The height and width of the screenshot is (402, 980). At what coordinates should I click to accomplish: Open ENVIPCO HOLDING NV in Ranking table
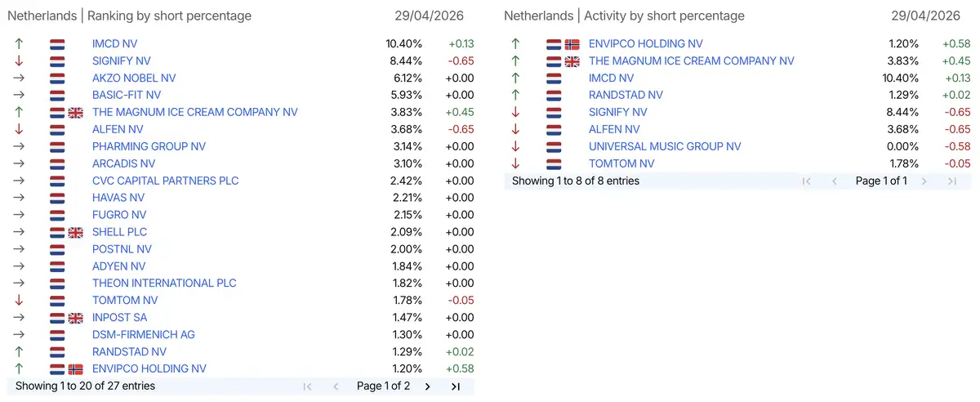(x=149, y=369)
